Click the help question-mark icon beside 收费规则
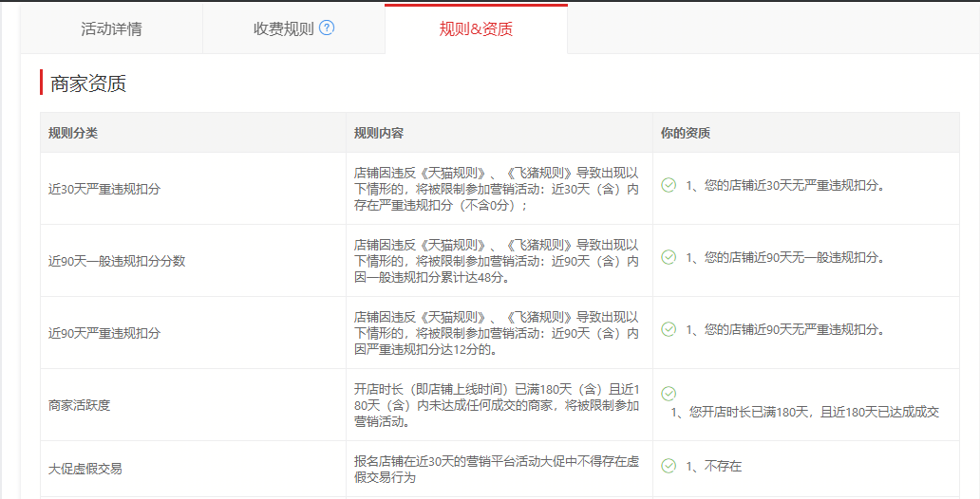The height and width of the screenshot is (499, 980). (x=327, y=28)
